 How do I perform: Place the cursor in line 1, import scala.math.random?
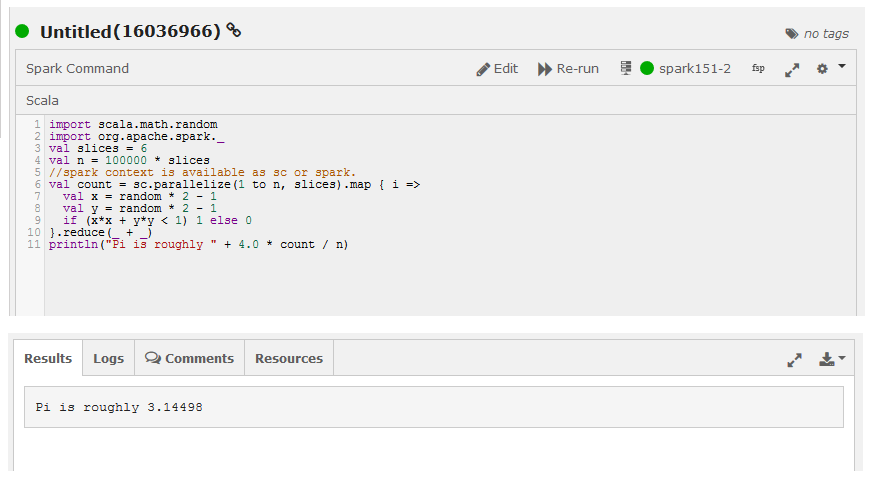point(133,124)
